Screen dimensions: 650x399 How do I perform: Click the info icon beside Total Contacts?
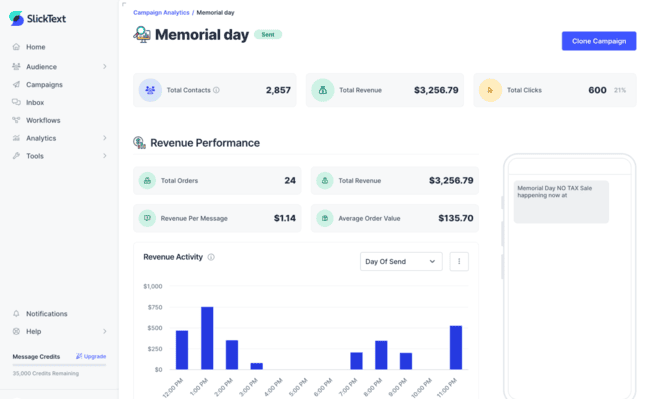[x=216, y=90]
